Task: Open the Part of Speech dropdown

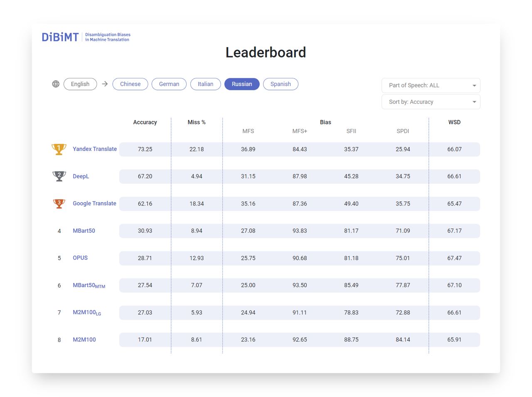Action: tap(431, 85)
